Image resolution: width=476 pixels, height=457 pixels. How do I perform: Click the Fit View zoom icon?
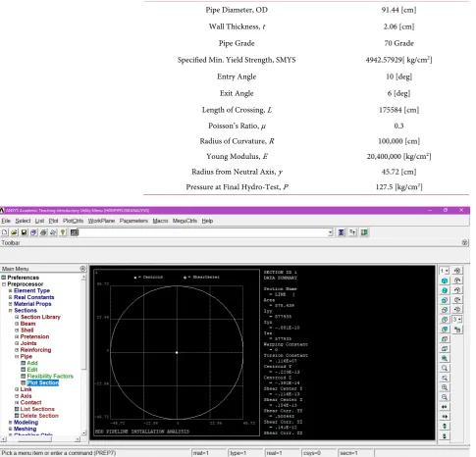pyautogui.click(x=445, y=358)
